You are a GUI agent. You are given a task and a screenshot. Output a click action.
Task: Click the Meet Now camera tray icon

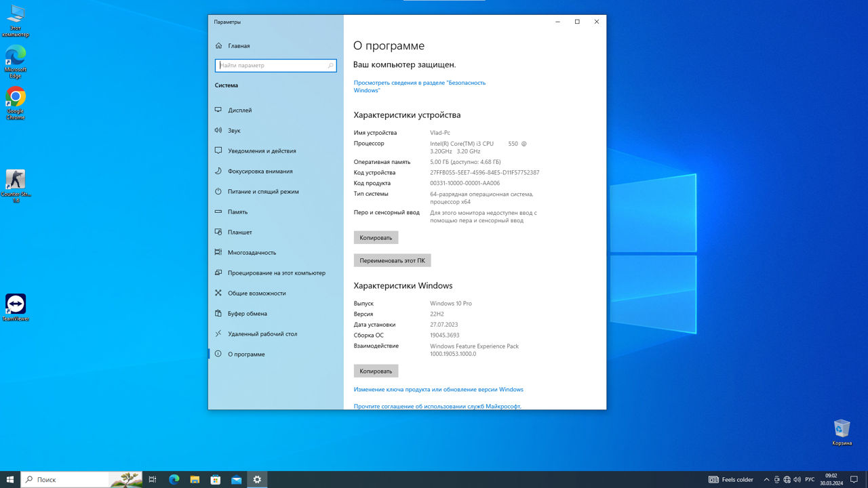(777, 479)
